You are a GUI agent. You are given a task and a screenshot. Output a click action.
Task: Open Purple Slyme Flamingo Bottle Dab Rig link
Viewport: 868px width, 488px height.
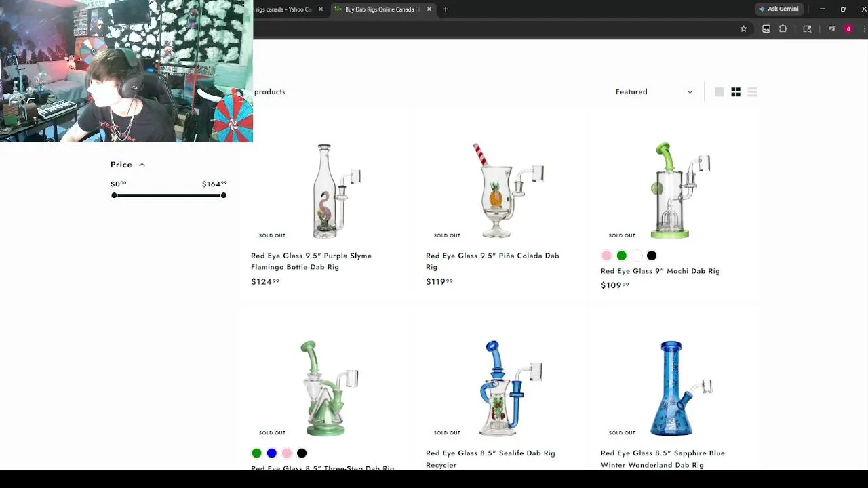coord(311,261)
